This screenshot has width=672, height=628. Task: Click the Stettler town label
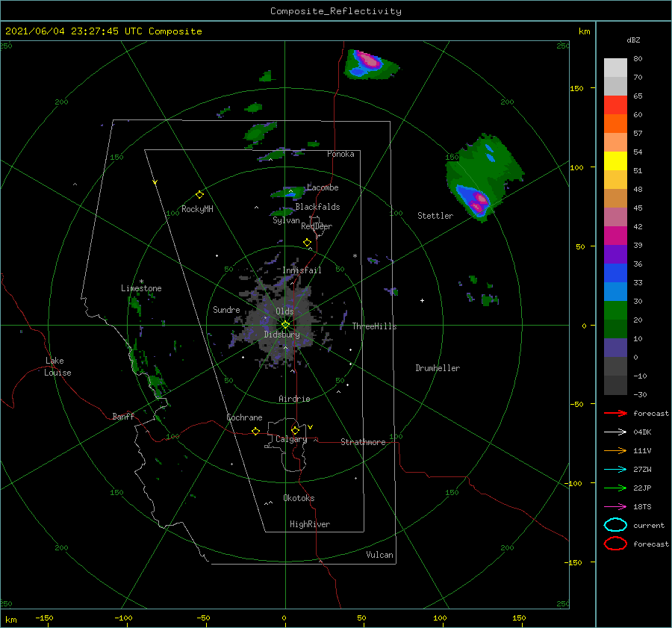click(435, 216)
